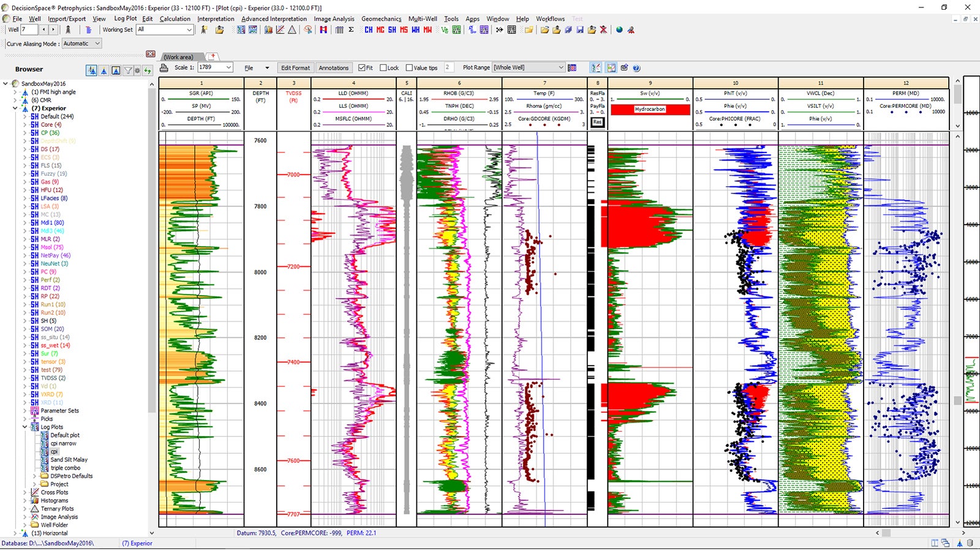Click the red X delete toolbar icon
Image resolution: width=980 pixels, height=551 pixels.
[603, 29]
